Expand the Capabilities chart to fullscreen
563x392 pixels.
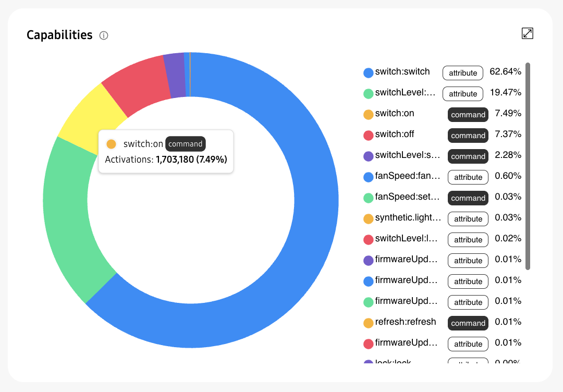(x=528, y=33)
